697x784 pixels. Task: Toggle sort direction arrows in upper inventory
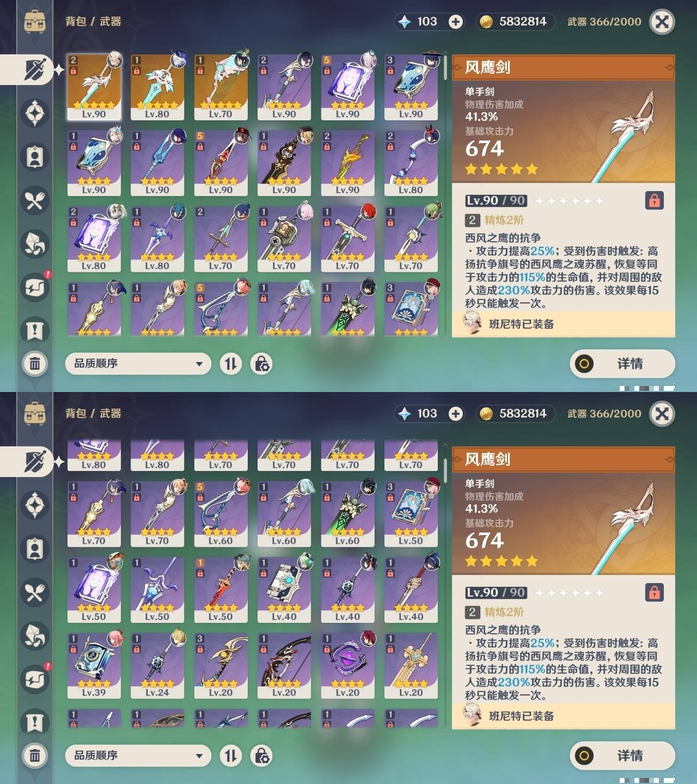click(x=231, y=364)
